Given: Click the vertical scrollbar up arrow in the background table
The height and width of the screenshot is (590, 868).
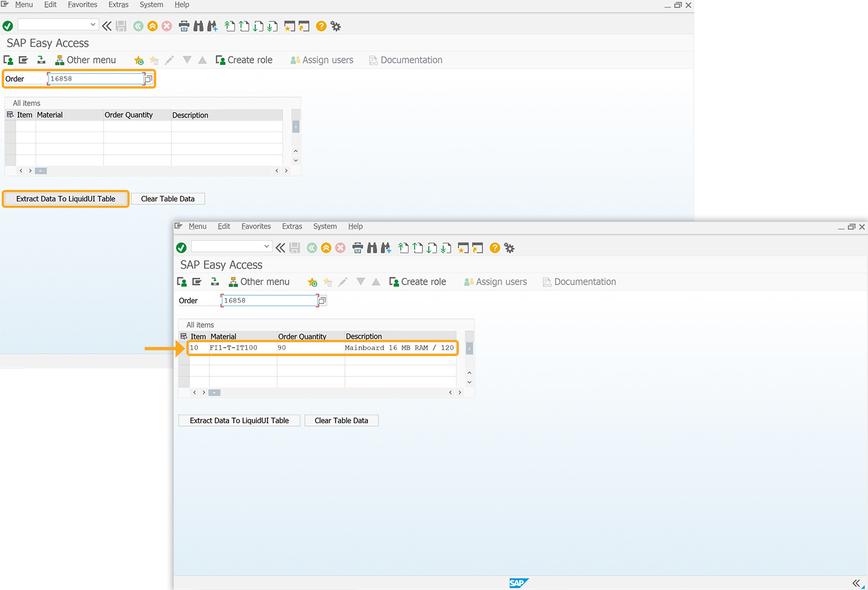Looking at the screenshot, I should 296,151.
